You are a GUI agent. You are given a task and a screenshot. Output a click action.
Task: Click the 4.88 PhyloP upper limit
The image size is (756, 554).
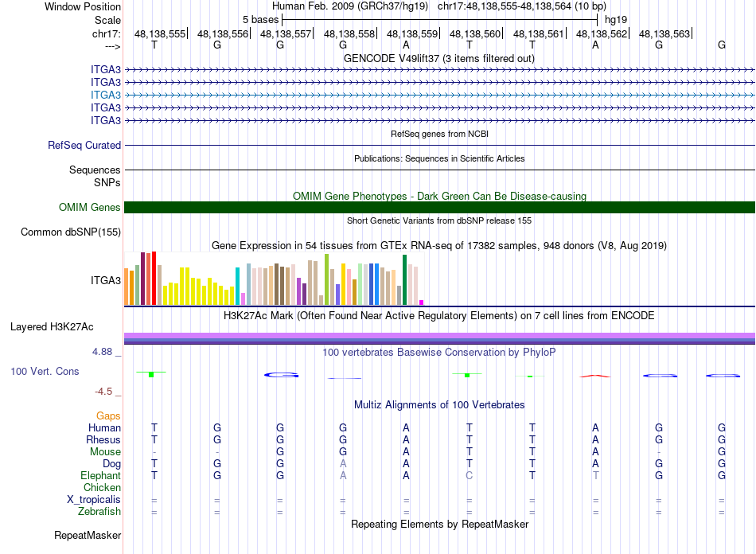(x=102, y=352)
